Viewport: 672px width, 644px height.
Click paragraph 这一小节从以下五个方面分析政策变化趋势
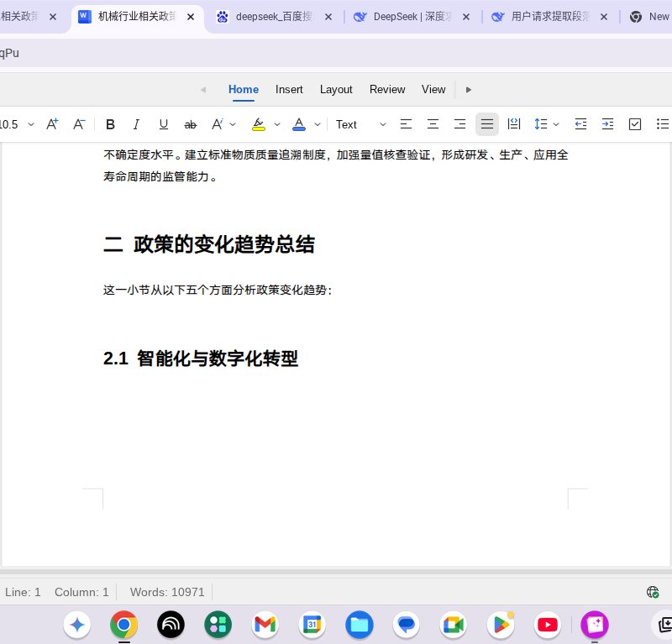[x=218, y=290]
